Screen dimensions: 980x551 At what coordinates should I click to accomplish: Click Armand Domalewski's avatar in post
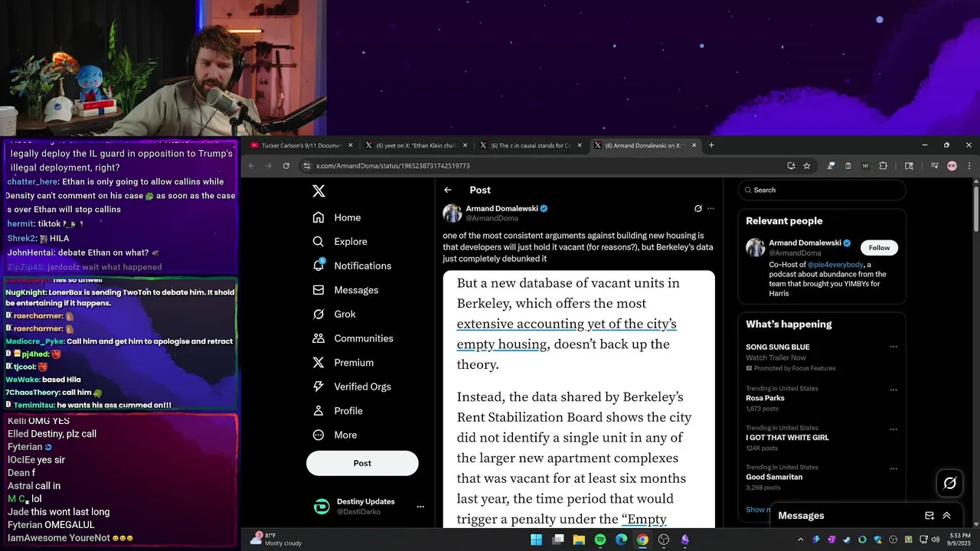tap(452, 213)
